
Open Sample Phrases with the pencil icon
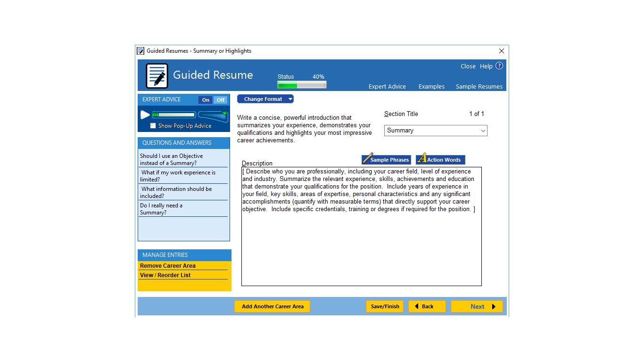tap(386, 159)
